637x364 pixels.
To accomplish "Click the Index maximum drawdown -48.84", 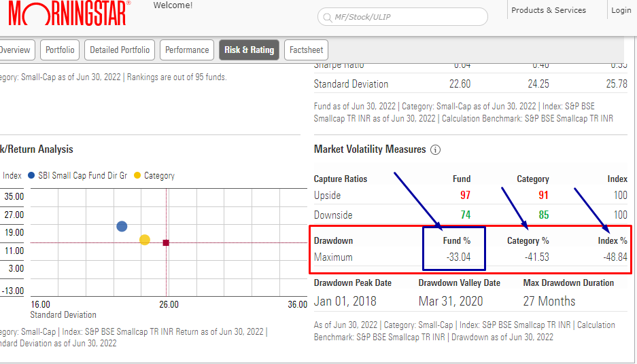I will coord(615,257).
